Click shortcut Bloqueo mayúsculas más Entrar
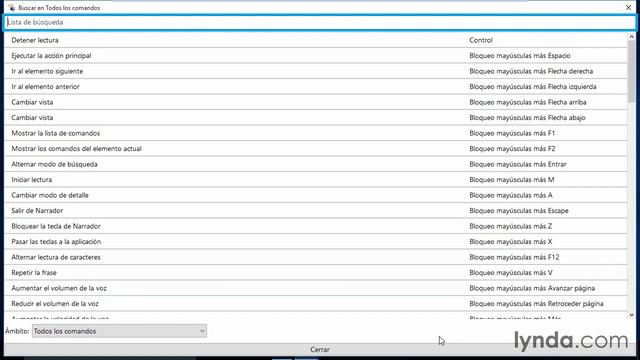 coord(518,164)
